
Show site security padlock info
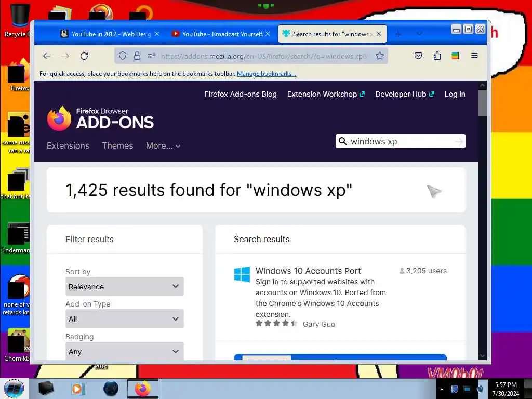[x=137, y=56]
